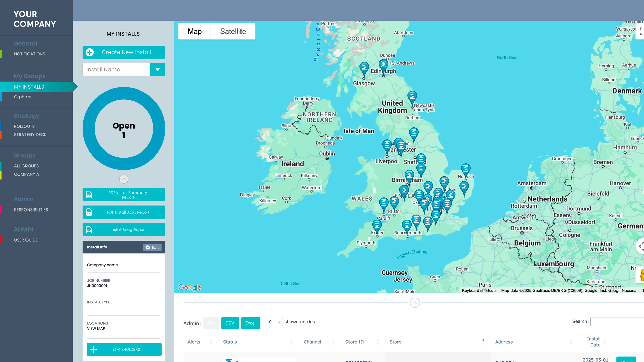Image resolution: width=644 pixels, height=362 pixels.
Task: Collapse the donut chart panel chevron
Action: pos(124,179)
